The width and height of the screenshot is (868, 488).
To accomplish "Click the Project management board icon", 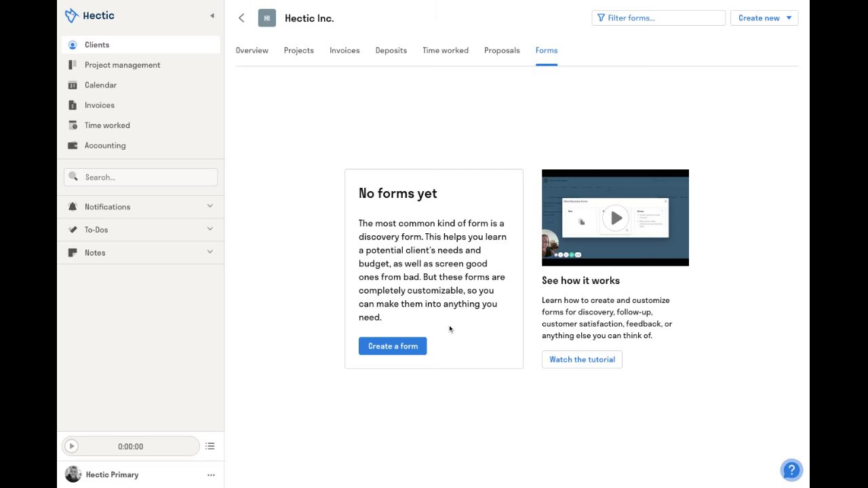I will [x=73, y=65].
